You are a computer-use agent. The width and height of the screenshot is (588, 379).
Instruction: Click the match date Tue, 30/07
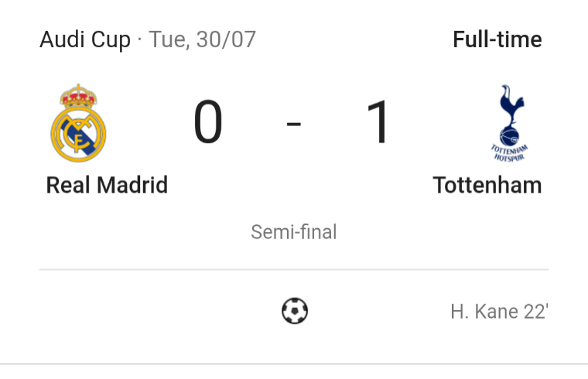203,39
